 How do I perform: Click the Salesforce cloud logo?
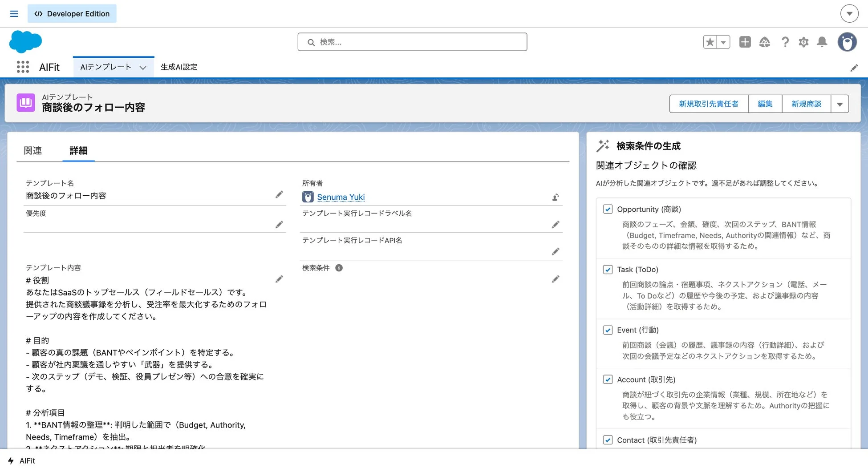(25, 42)
